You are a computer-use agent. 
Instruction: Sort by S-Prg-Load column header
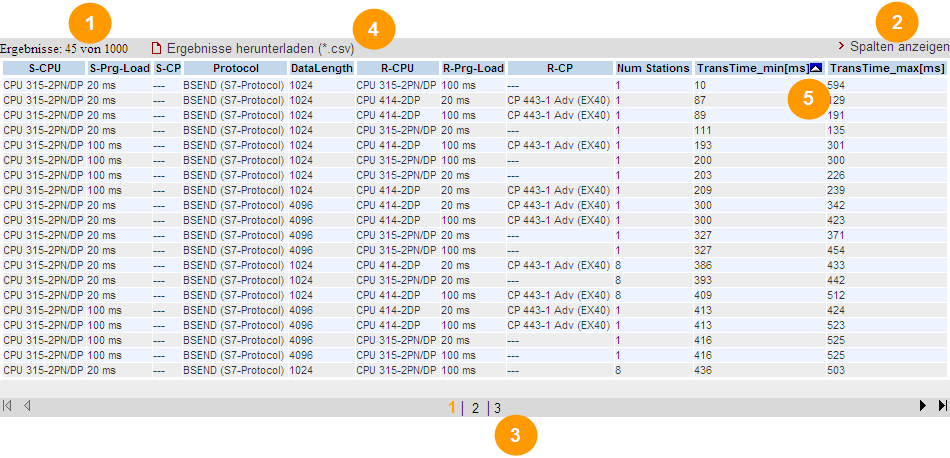pyautogui.click(x=119, y=68)
